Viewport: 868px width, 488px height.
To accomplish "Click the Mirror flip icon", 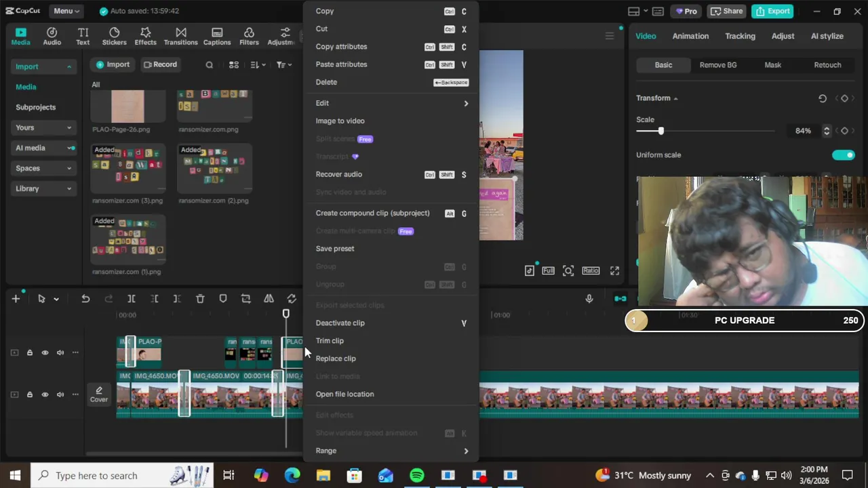I will 269,299.
